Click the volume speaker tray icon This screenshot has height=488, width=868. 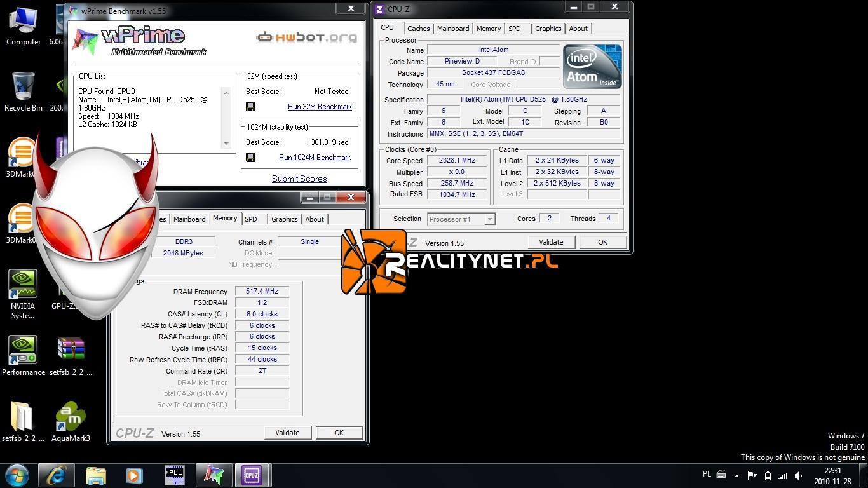point(798,475)
